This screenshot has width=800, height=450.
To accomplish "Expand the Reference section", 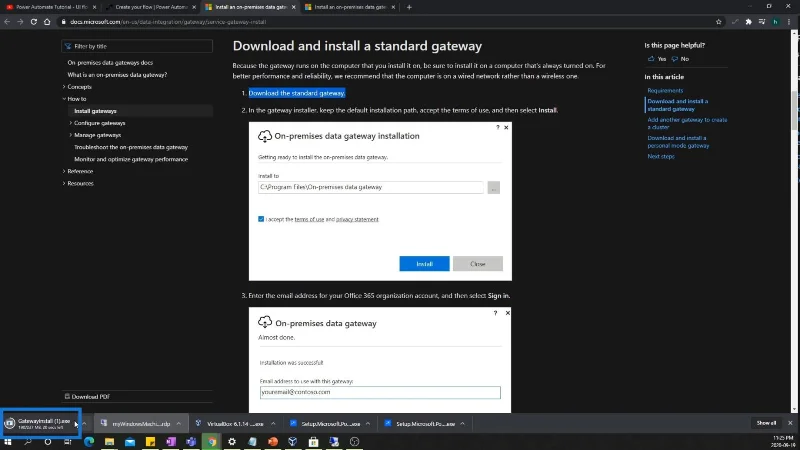I will click(x=64, y=171).
